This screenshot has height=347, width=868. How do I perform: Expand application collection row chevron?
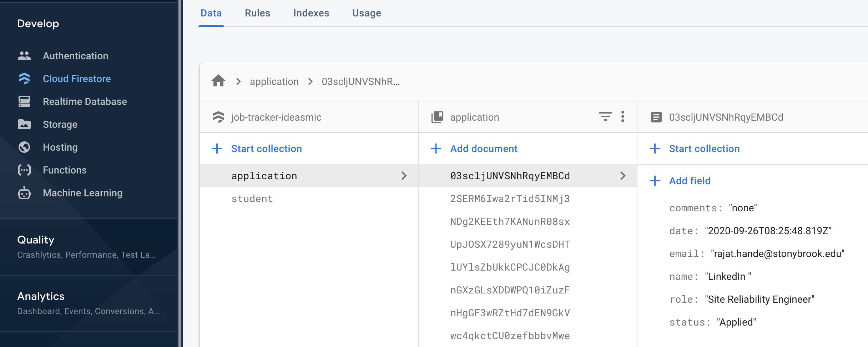pyautogui.click(x=404, y=176)
